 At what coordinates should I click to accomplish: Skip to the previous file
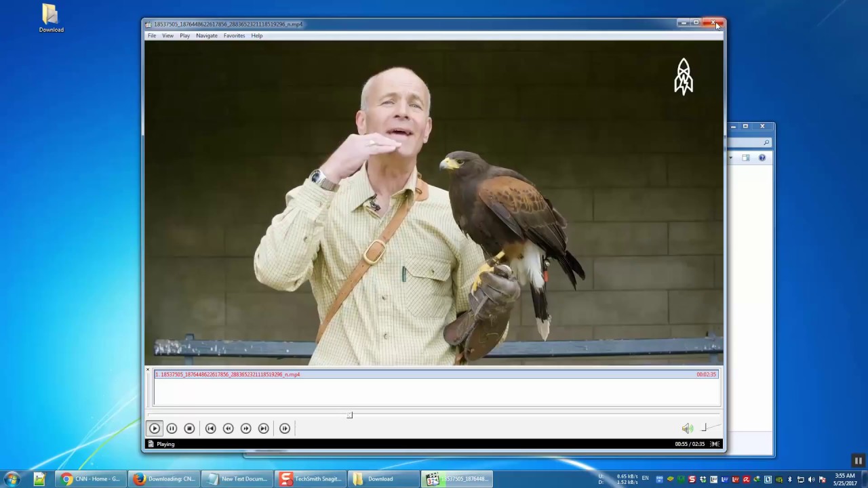(210, 428)
